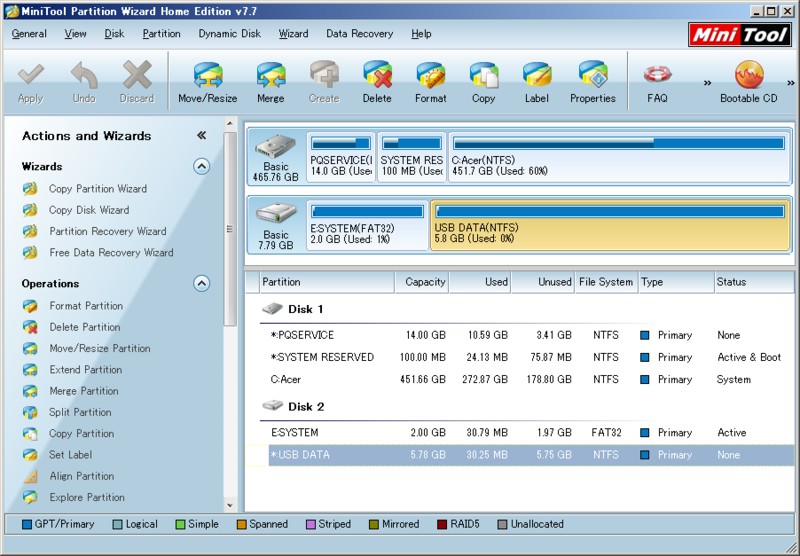Sort by File System column header
Viewport: 800px width, 556px height.
606,282
